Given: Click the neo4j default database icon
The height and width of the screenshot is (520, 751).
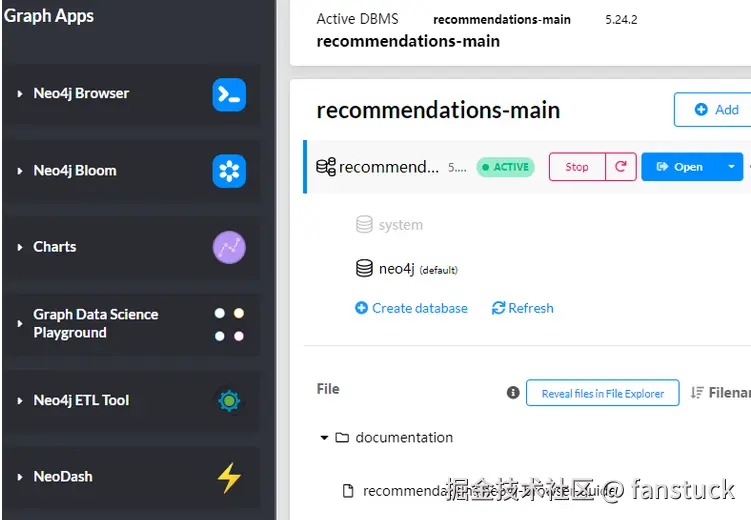Looking at the screenshot, I should coord(364,268).
